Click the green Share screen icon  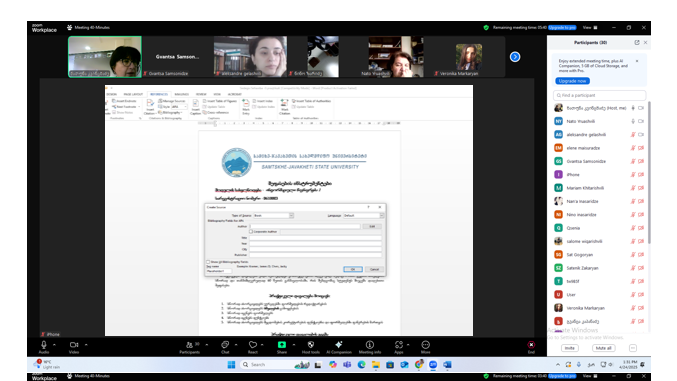(282, 345)
